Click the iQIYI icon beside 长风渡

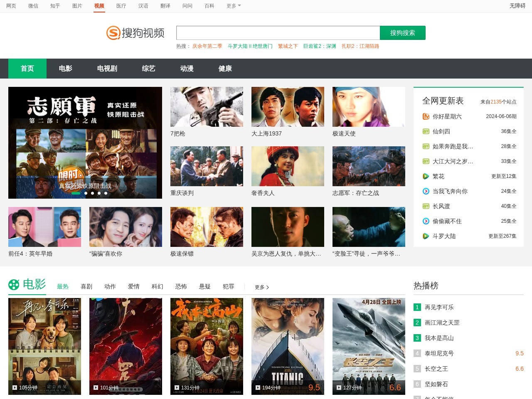426,206
